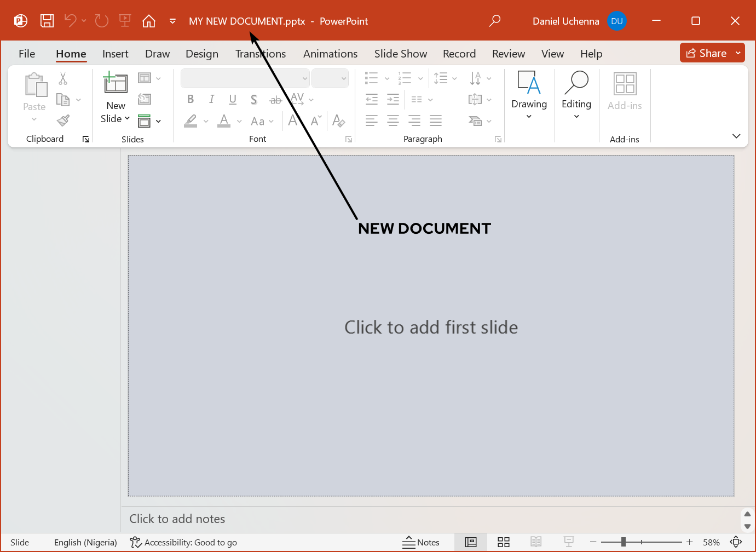Switch to Slide Sorter view

(504, 542)
